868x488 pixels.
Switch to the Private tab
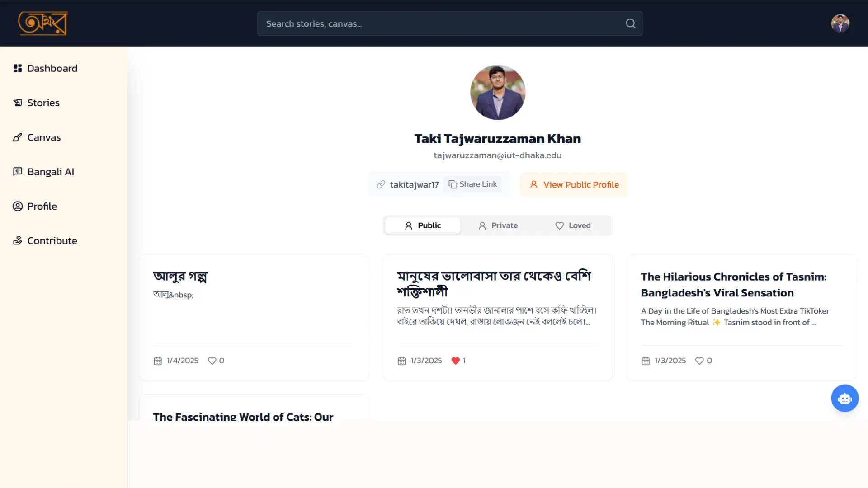point(497,225)
